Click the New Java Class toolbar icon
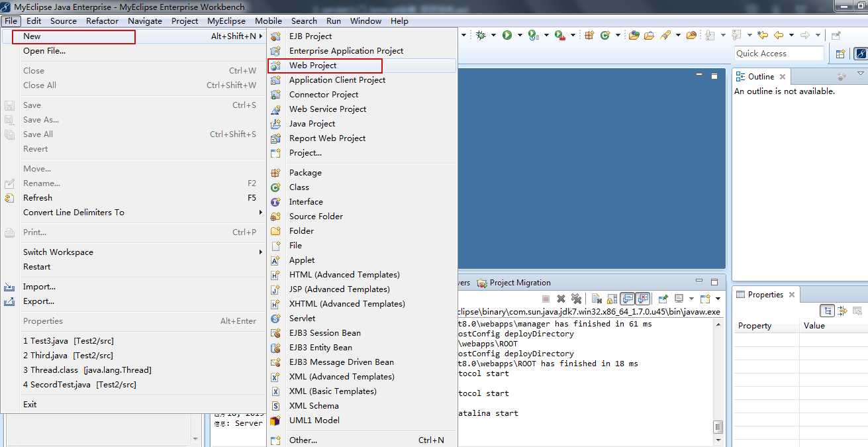The image size is (868, 447). point(605,35)
